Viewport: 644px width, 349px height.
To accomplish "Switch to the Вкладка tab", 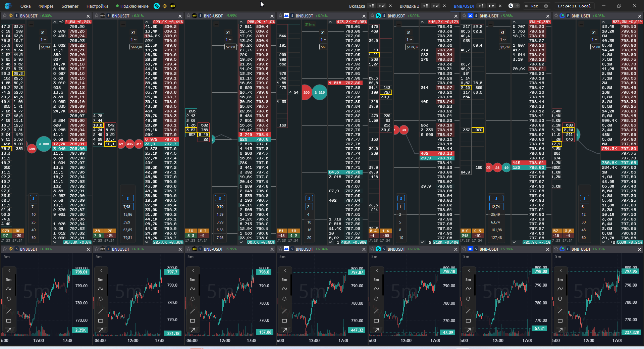I will [357, 6].
